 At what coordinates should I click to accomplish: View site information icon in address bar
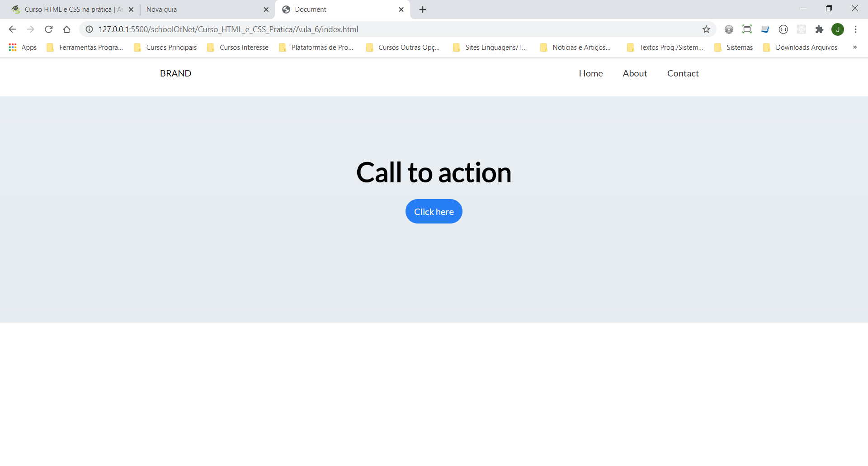[90, 29]
